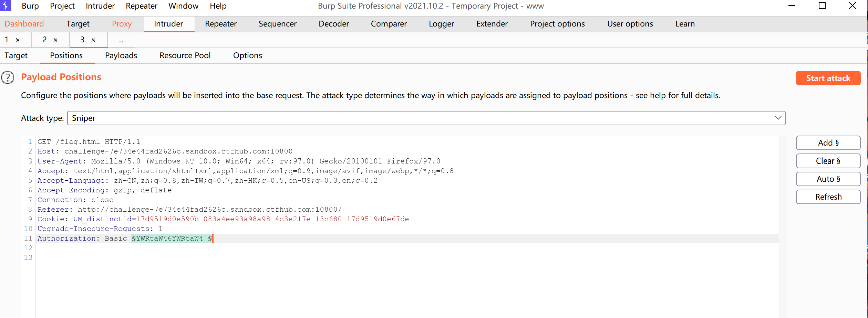Switch to the Comparer tab
This screenshot has width=868, height=318.
[x=389, y=24]
